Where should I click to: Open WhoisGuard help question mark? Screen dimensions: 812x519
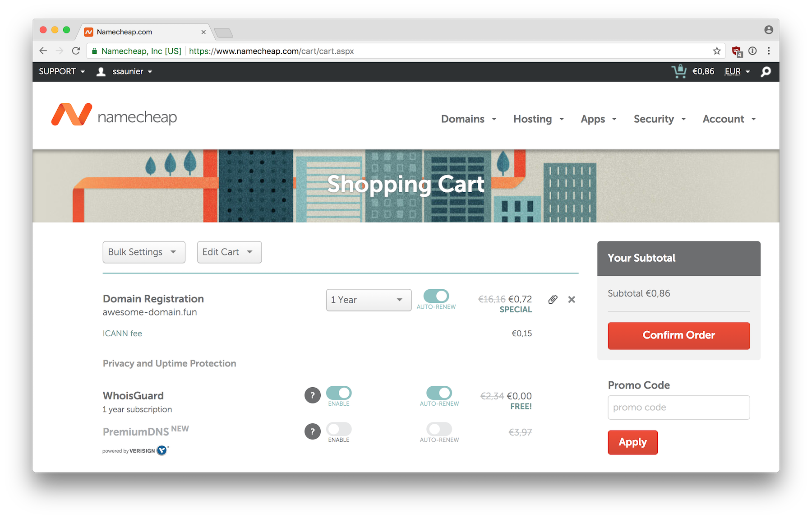pos(313,395)
